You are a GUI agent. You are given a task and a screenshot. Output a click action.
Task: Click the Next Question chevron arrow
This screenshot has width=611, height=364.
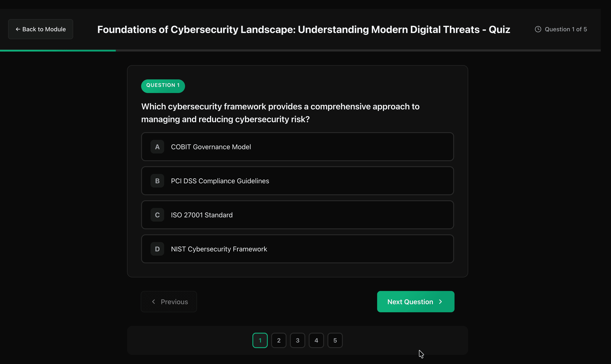[x=441, y=302]
